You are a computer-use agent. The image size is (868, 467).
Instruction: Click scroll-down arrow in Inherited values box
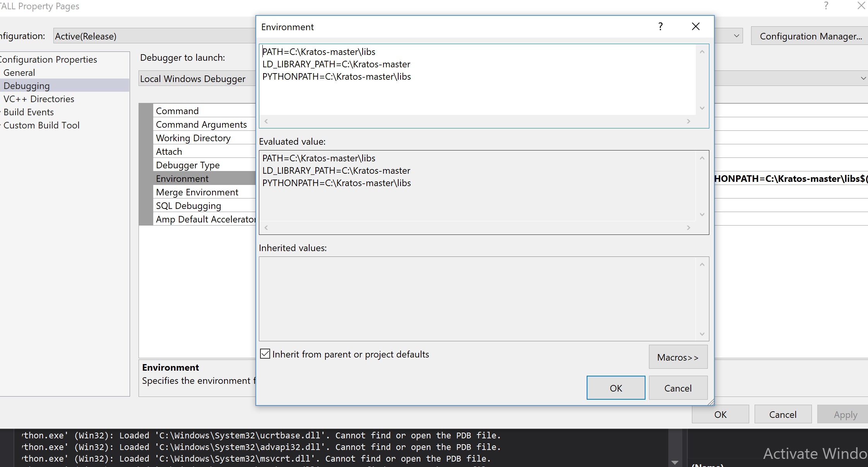point(702,334)
